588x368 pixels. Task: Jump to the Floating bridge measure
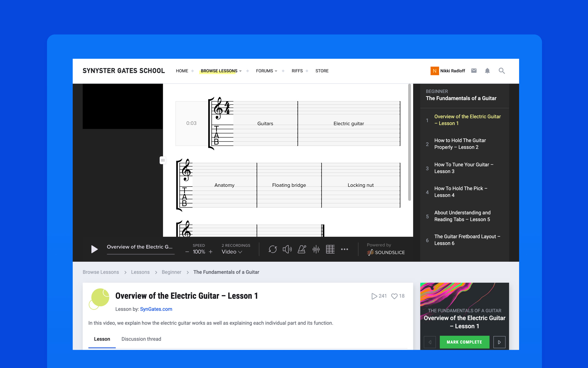click(289, 185)
